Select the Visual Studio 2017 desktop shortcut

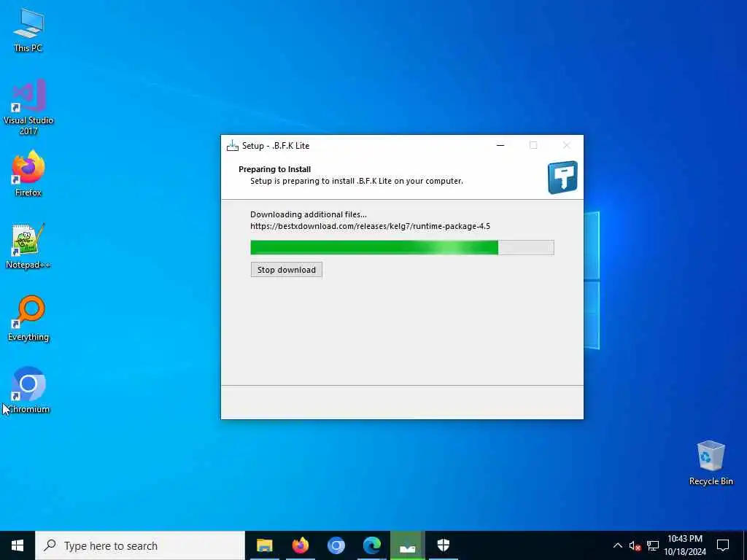[28, 107]
